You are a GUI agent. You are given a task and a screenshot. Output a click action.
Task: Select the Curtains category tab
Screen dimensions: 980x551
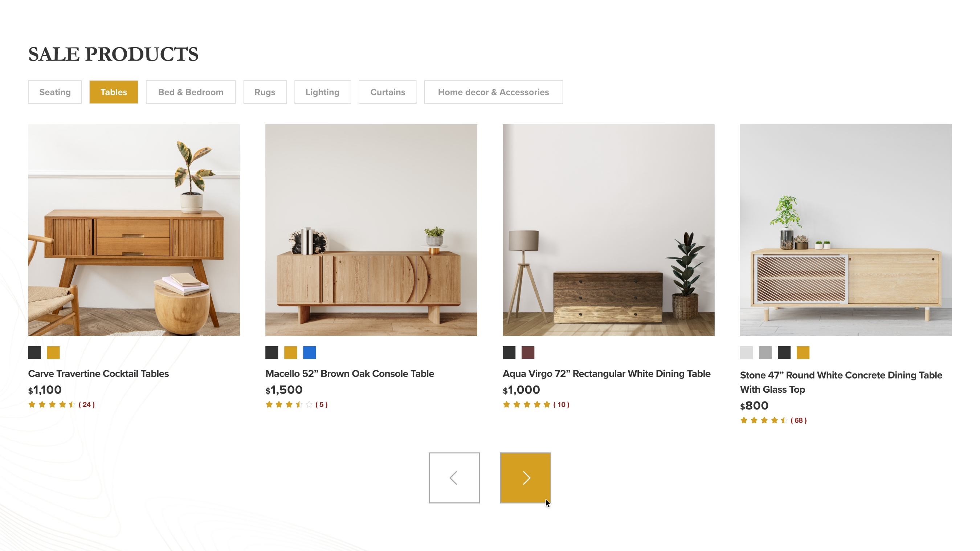tap(387, 92)
